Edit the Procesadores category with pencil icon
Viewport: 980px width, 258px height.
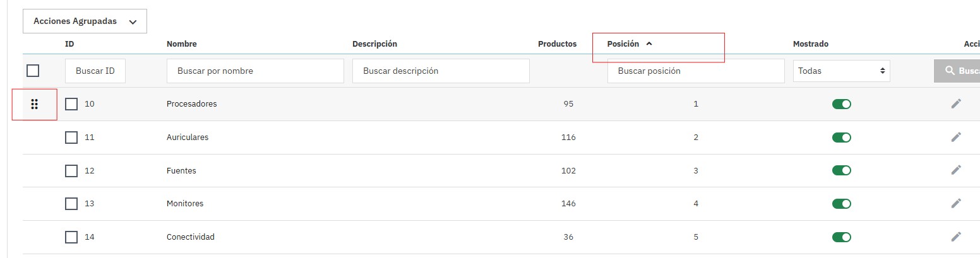(x=956, y=103)
